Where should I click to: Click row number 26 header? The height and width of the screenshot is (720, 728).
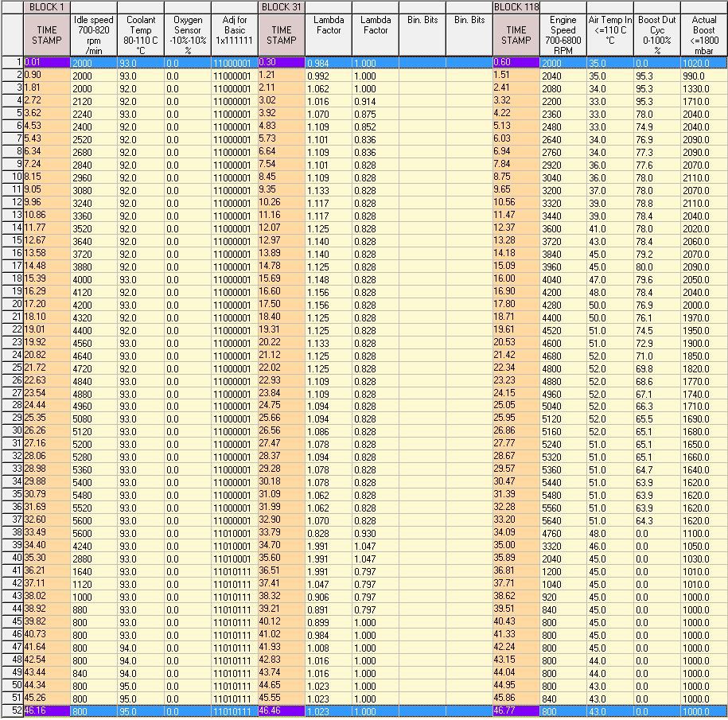click(x=12, y=380)
